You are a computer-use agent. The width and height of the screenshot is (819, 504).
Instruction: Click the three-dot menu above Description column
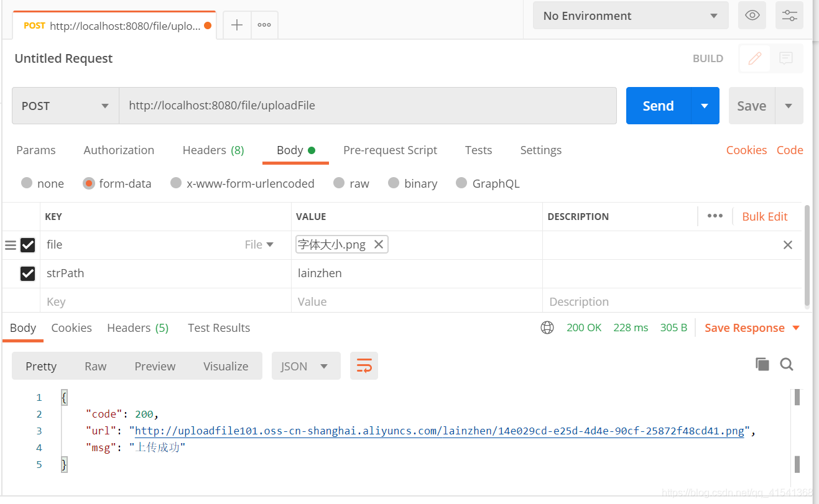coord(715,216)
